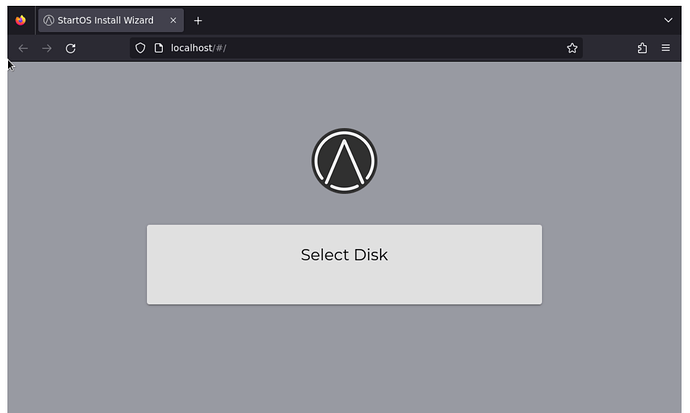Open the tracking protection shield
The image size is (690, 413).
(x=140, y=48)
